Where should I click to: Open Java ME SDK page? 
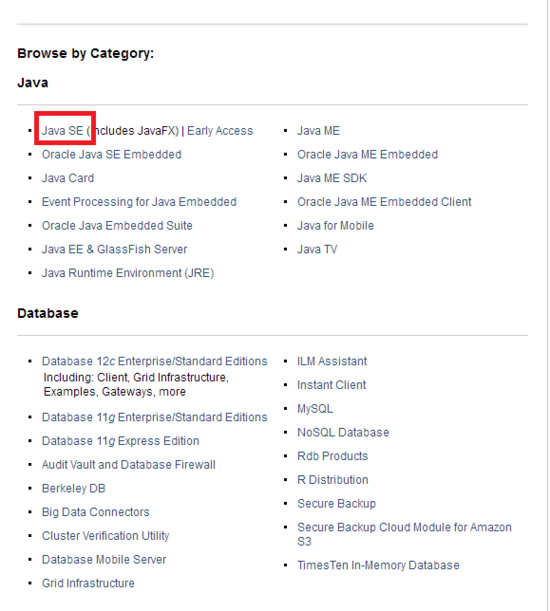pos(332,178)
